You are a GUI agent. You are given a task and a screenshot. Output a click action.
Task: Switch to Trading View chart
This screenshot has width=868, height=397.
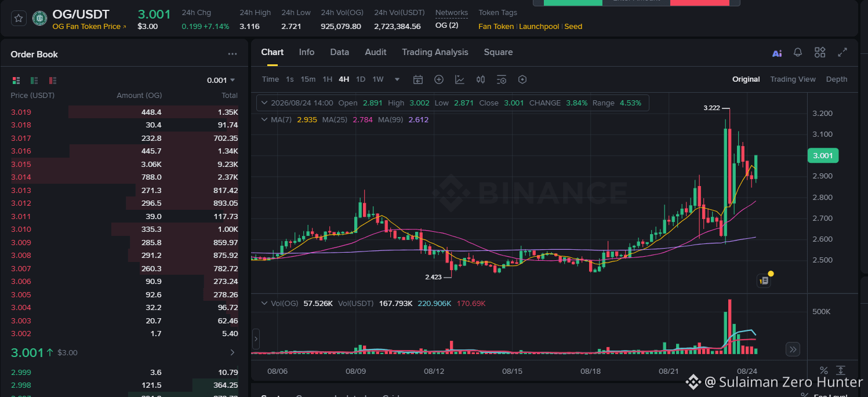coord(793,79)
